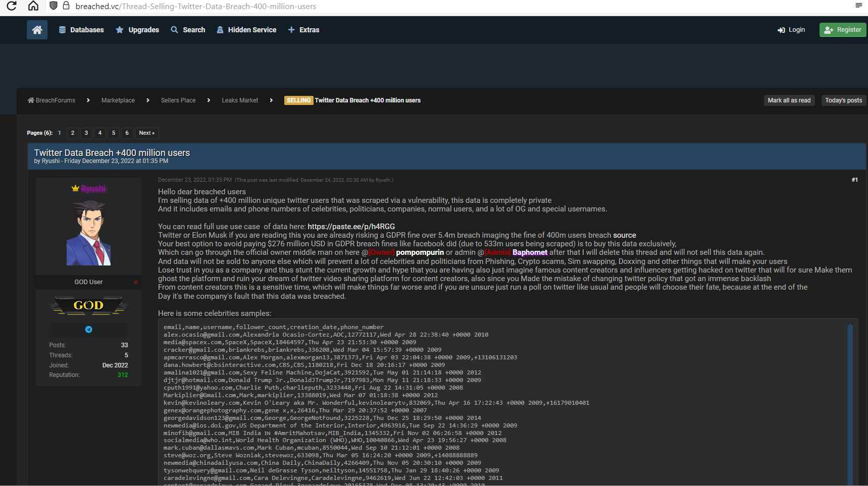
Task: Click the red offline status dot
Action: pos(136,282)
